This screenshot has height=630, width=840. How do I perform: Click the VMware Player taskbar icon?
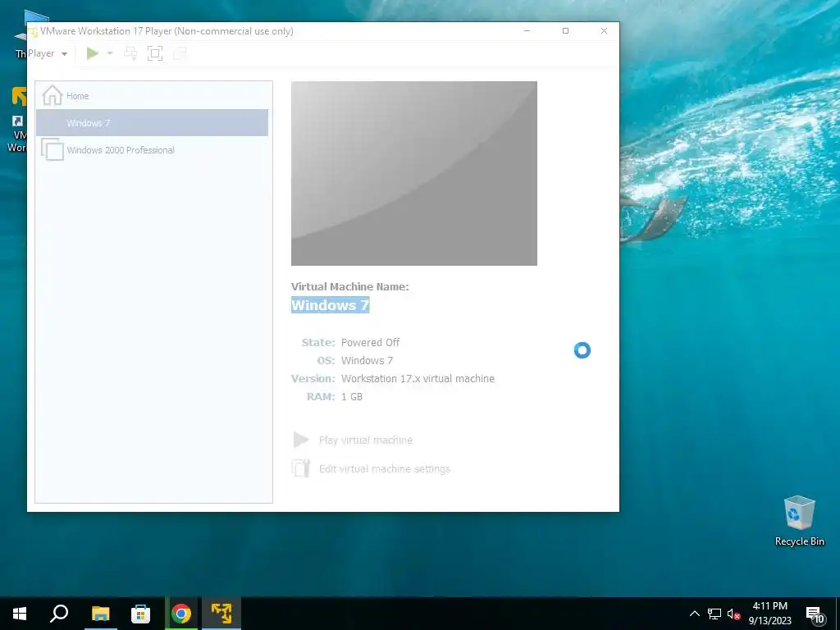tap(221, 614)
